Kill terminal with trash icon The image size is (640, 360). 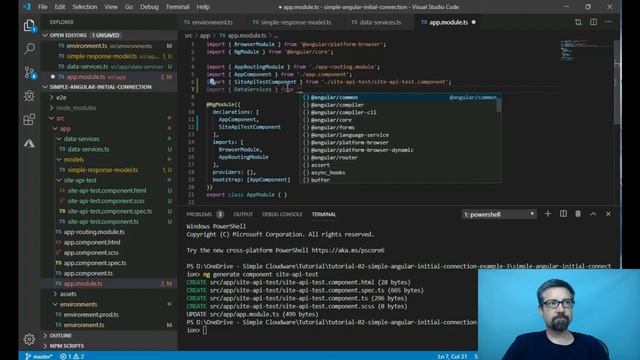(578, 214)
